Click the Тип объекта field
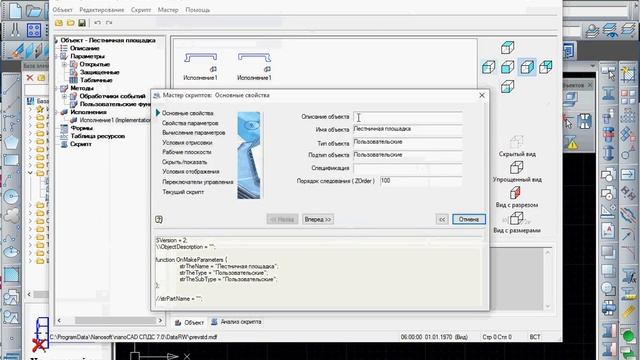 pos(408,142)
